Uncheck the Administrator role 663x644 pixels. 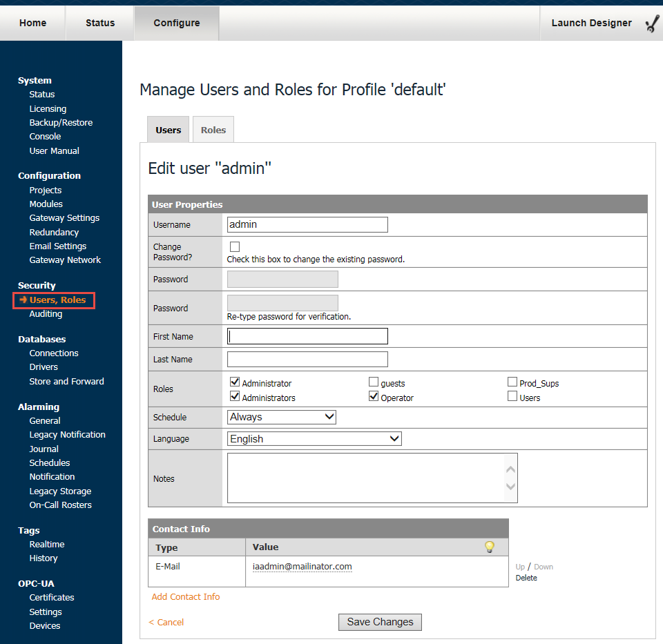235,381
